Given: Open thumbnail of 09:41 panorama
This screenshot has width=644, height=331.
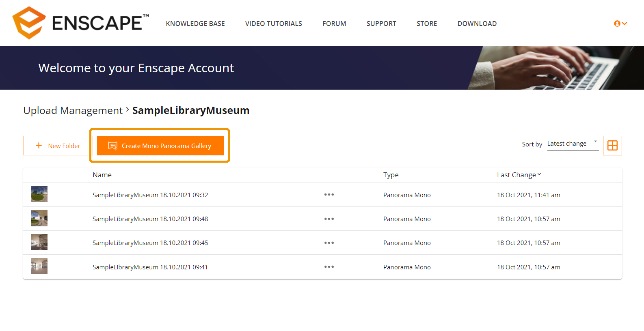Looking at the screenshot, I should (39, 266).
